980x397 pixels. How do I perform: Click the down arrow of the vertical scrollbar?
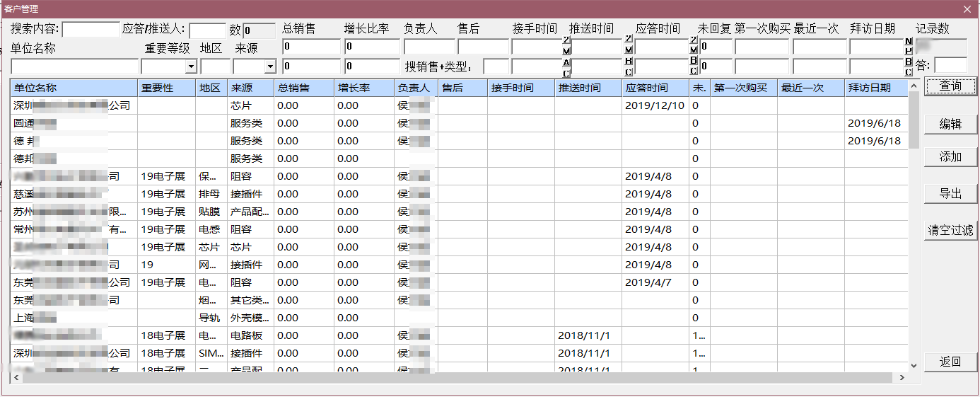tap(913, 366)
